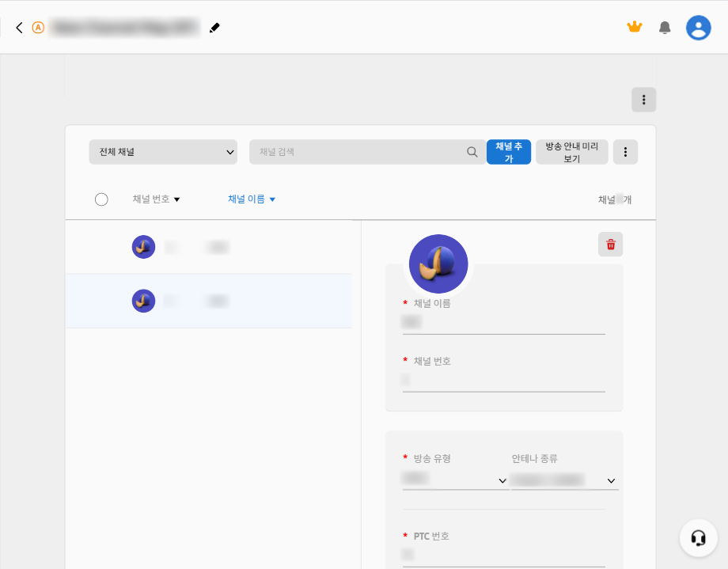Screen dimensions: 728x569
Task: Open notifications bell
Action: pos(665,28)
